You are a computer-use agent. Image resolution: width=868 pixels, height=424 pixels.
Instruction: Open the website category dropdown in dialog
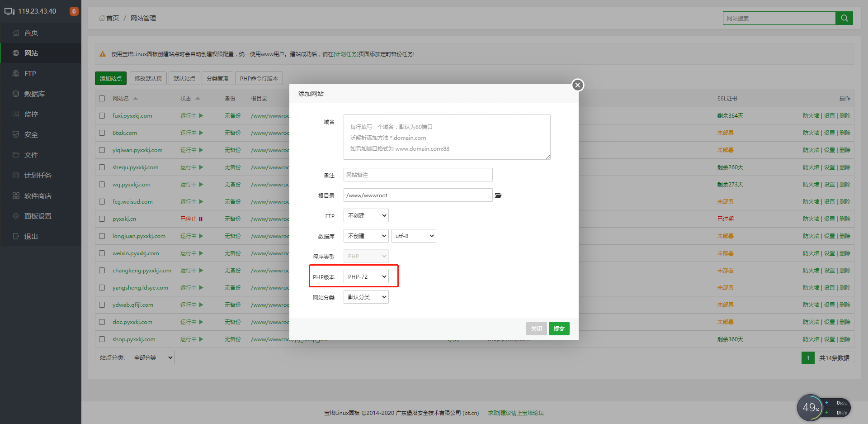click(x=366, y=297)
